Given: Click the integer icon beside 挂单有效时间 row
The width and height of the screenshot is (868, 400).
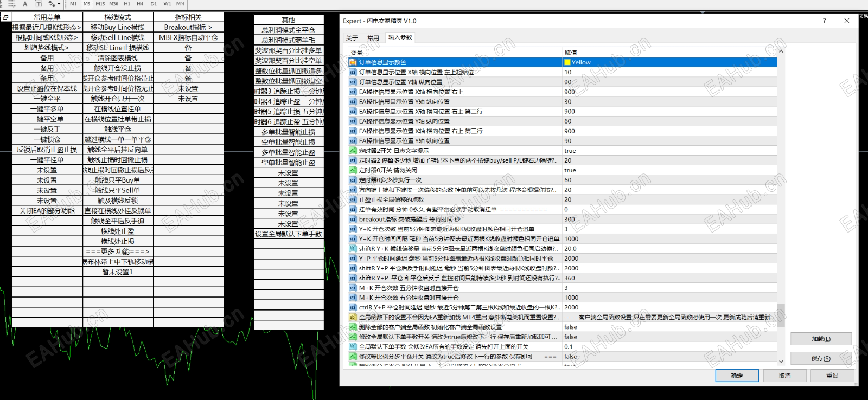Looking at the screenshot, I should click(353, 209).
